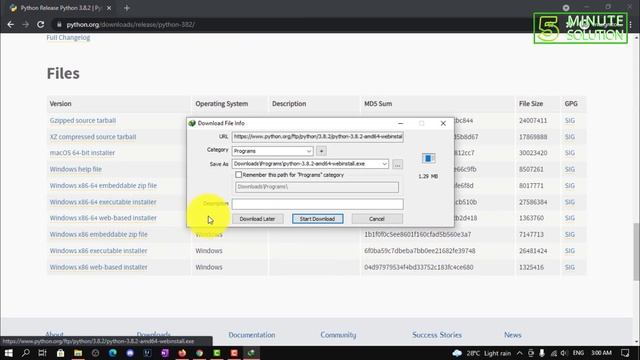Open File Explorer from taskbar

click(x=78, y=353)
